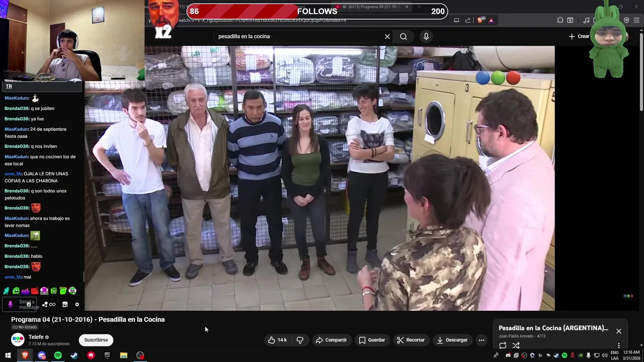This screenshot has height=362, width=644.
Task: Open the Brave VPN shield icon
Action: tap(626, 20)
